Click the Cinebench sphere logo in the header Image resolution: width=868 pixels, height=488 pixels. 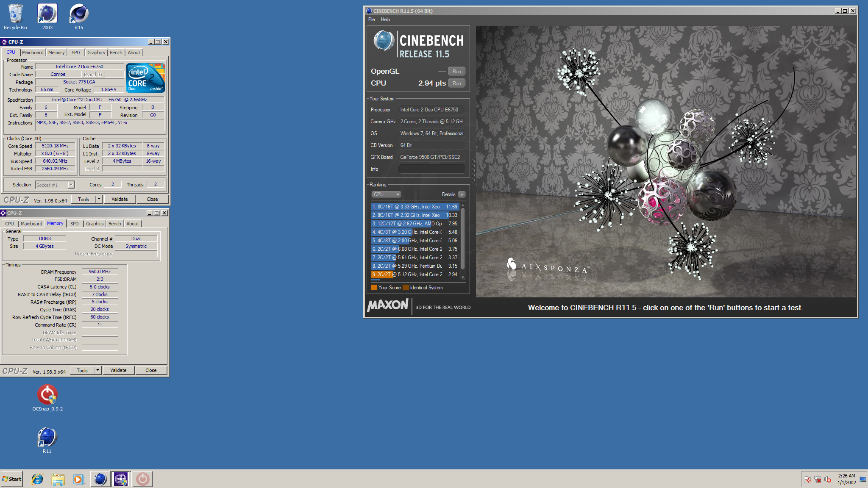click(384, 41)
